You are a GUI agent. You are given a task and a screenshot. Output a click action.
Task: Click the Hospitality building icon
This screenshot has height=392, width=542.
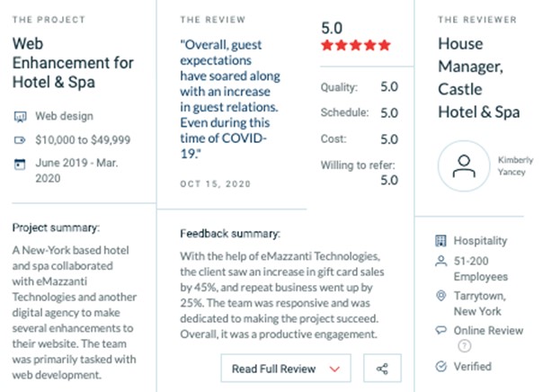pos(440,241)
